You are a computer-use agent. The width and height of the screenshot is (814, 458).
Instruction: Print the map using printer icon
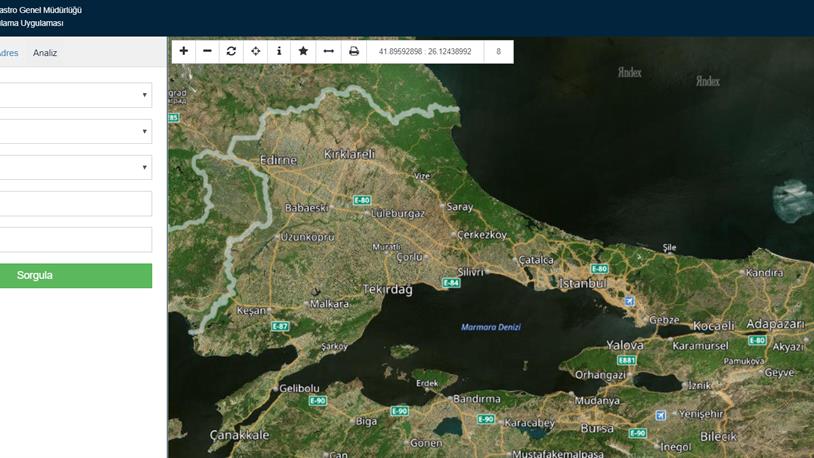353,51
